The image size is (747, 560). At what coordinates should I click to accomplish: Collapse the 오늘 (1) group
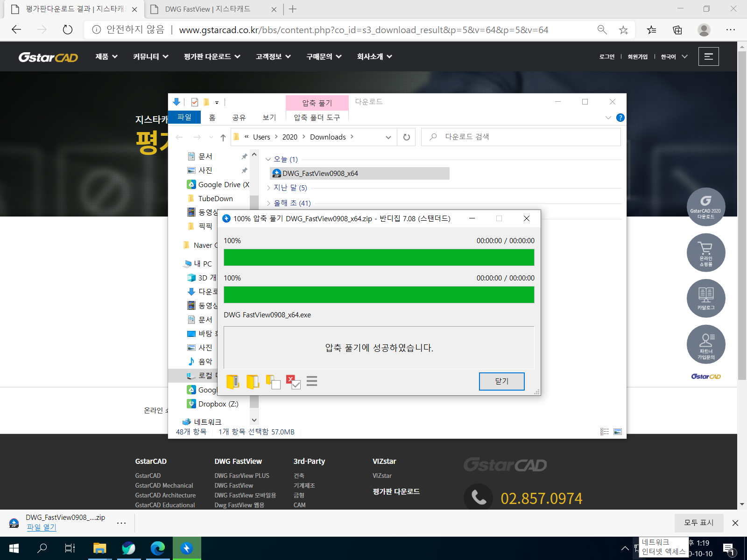point(268,160)
